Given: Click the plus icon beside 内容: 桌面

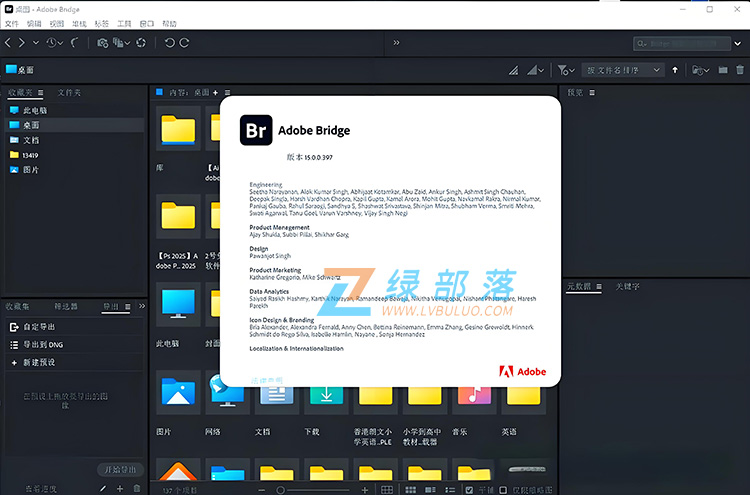Looking at the screenshot, I should click(x=215, y=92).
